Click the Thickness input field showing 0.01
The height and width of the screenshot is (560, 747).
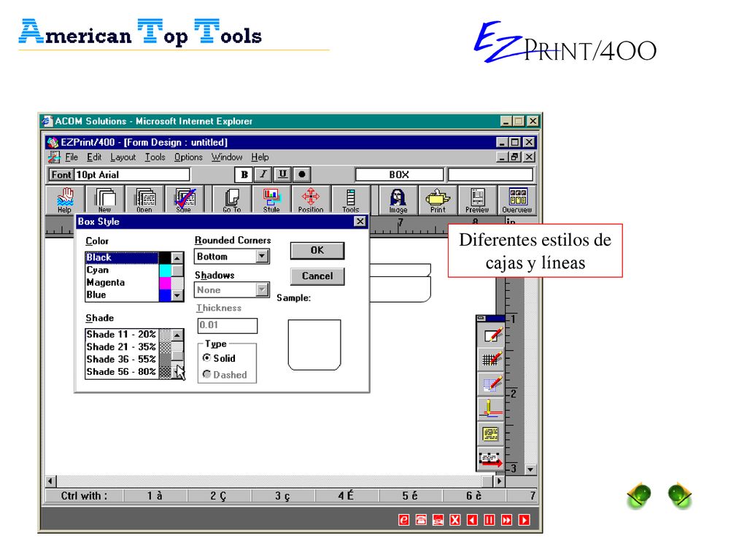[228, 325]
